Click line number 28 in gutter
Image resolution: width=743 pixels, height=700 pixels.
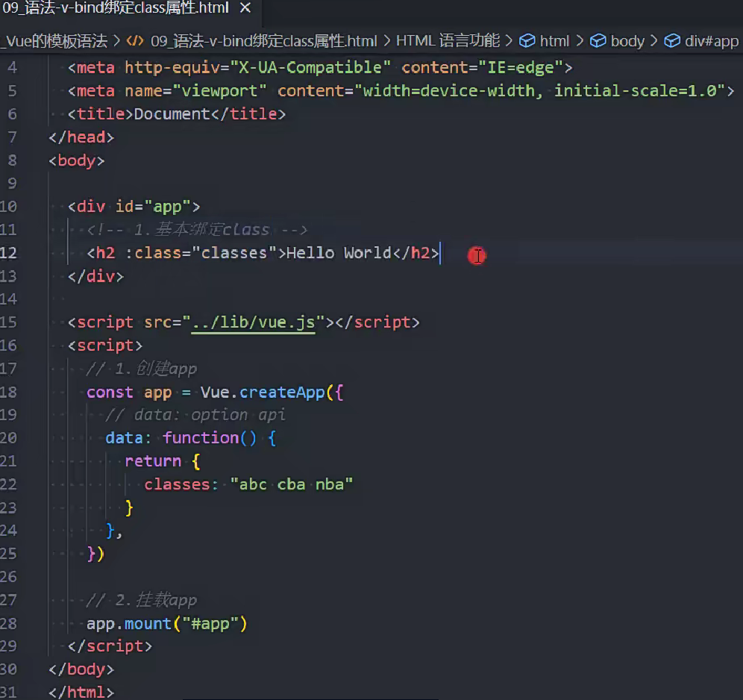coord(8,624)
